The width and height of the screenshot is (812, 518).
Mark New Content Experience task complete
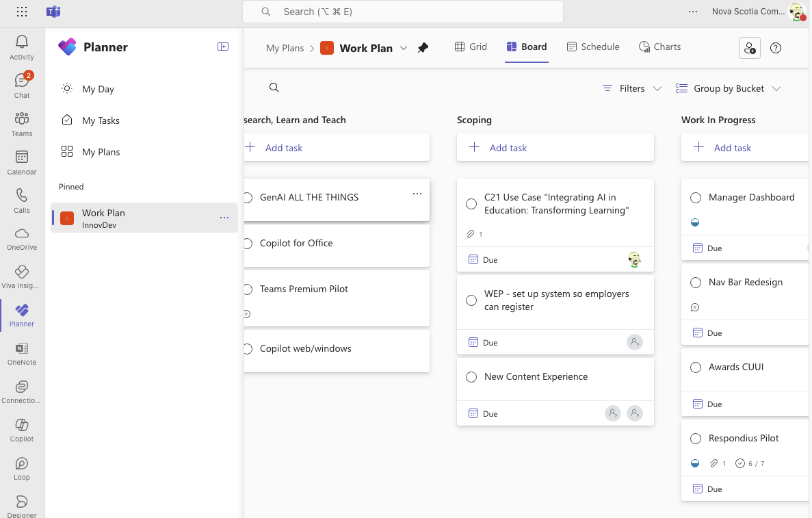tap(471, 377)
